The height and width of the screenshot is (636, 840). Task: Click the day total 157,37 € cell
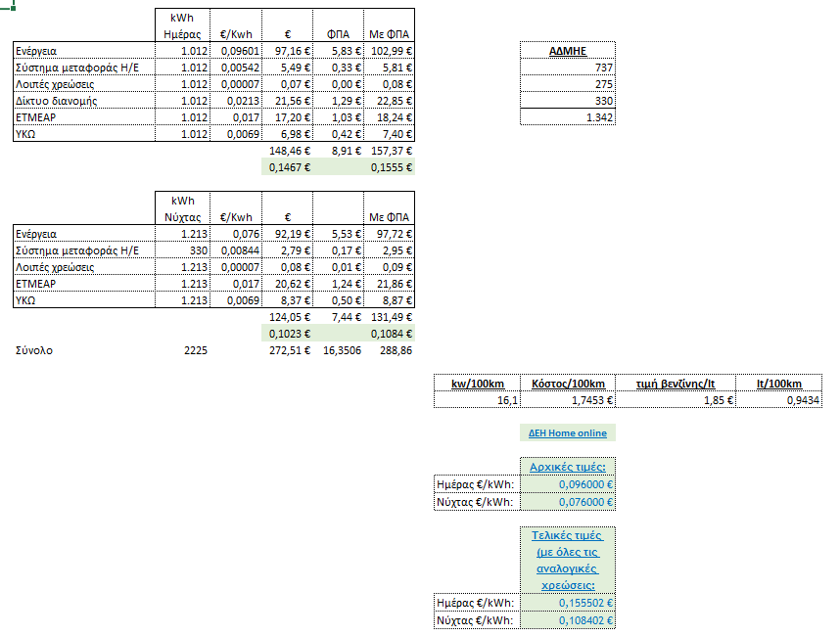[390, 151]
